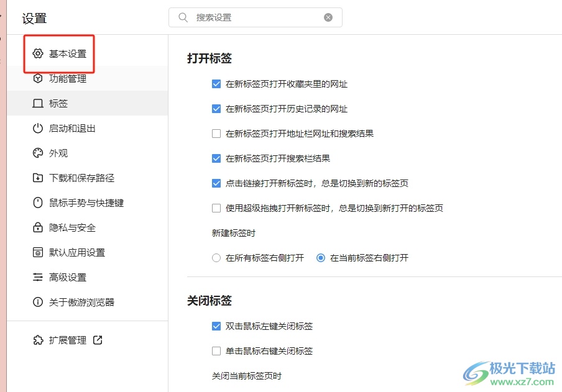This screenshot has height=392, width=562.
Task: Click the 新建标签时 label
Action: [233, 233]
